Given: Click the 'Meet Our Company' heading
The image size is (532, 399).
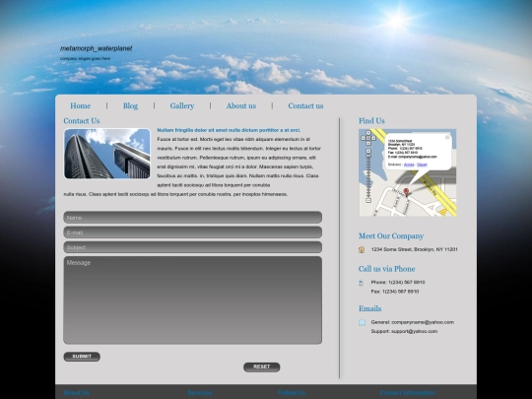Looking at the screenshot, I should (x=391, y=235).
